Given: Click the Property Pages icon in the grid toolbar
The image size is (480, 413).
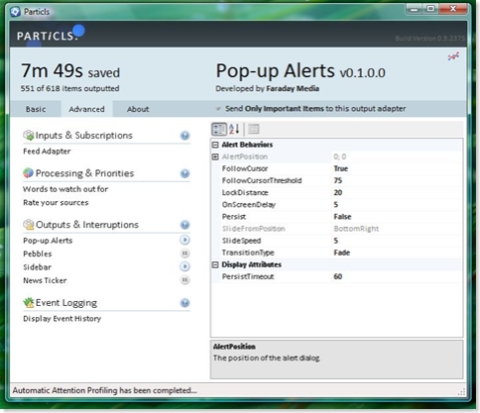Looking at the screenshot, I should coord(254,129).
